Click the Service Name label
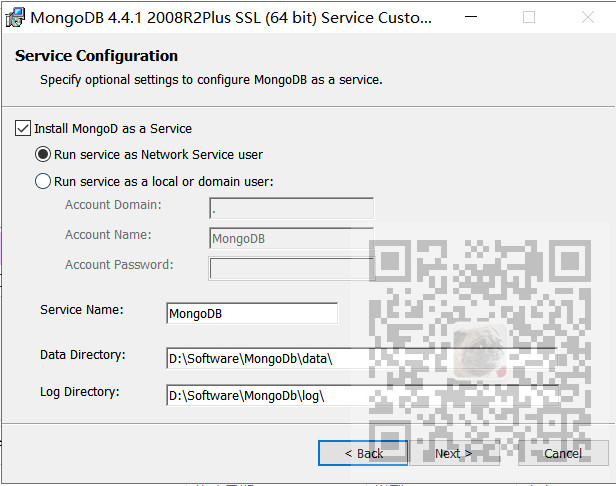This screenshot has width=616, height=486. coord(82,310)
